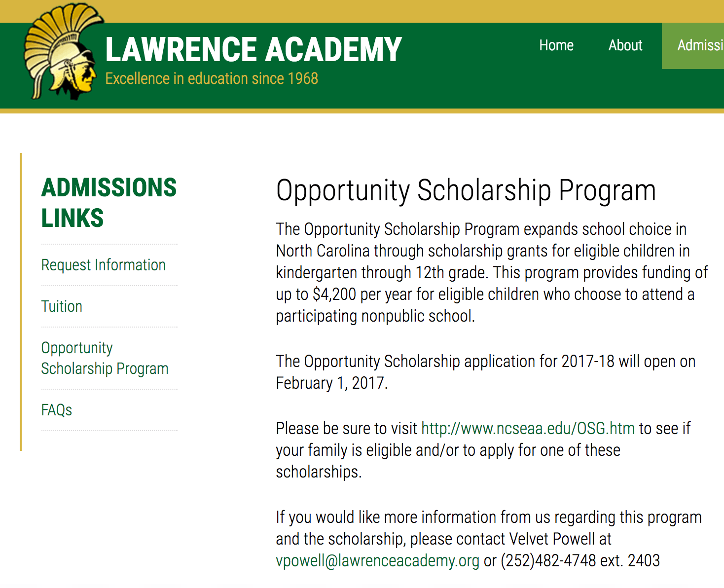Open the Tuition sidebar link
This screenshot has height=588, width=724.
coord(62,306)
